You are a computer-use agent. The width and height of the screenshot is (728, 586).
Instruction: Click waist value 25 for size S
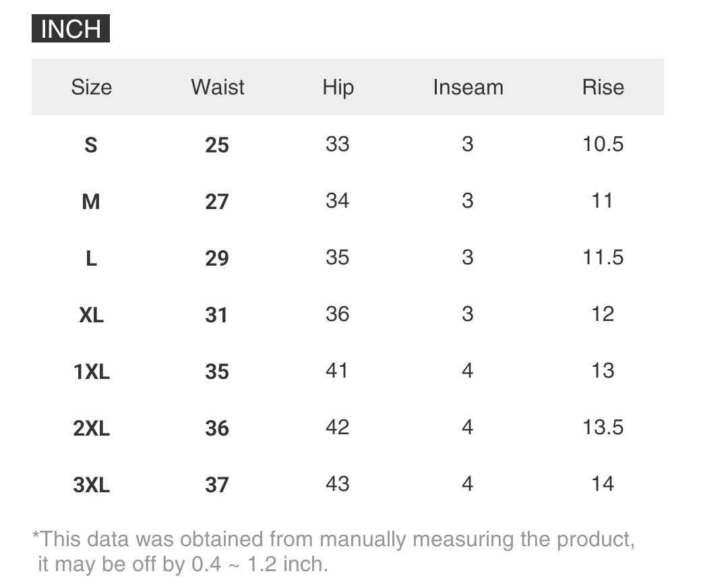pos(217,144)
